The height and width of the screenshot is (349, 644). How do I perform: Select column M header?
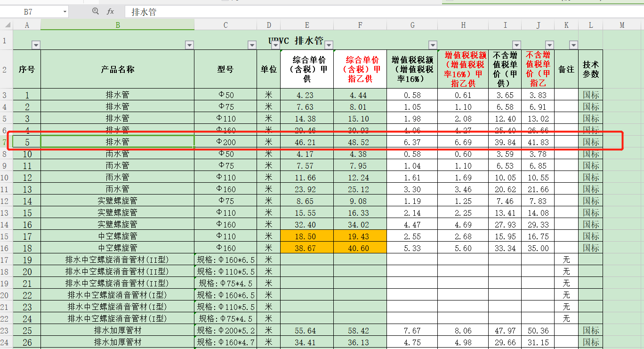[622, 25]
